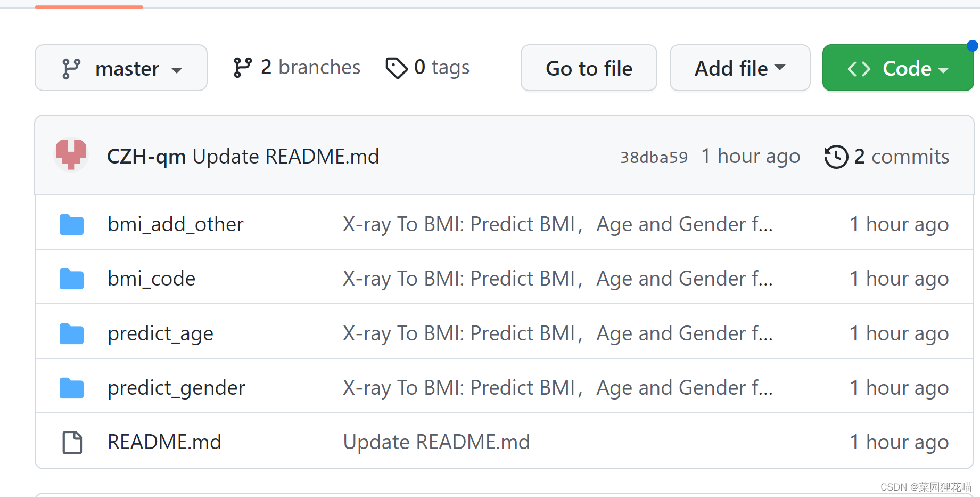Open the Update README.md latest commit message

(x=286, y=157)
